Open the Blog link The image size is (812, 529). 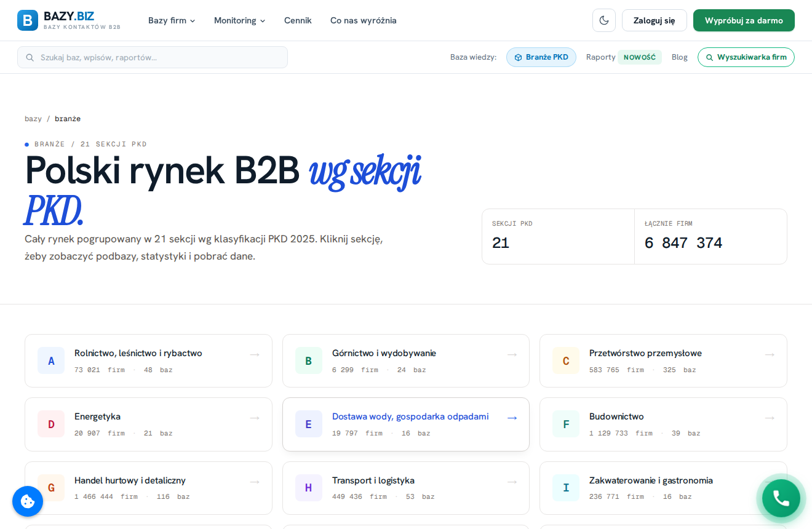680,57
